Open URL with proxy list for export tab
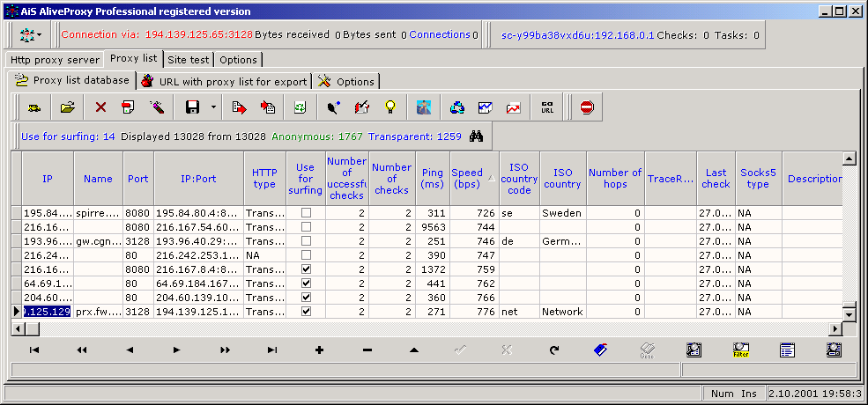The width and height of the screenshot is (868, 405). click(224, 82)
